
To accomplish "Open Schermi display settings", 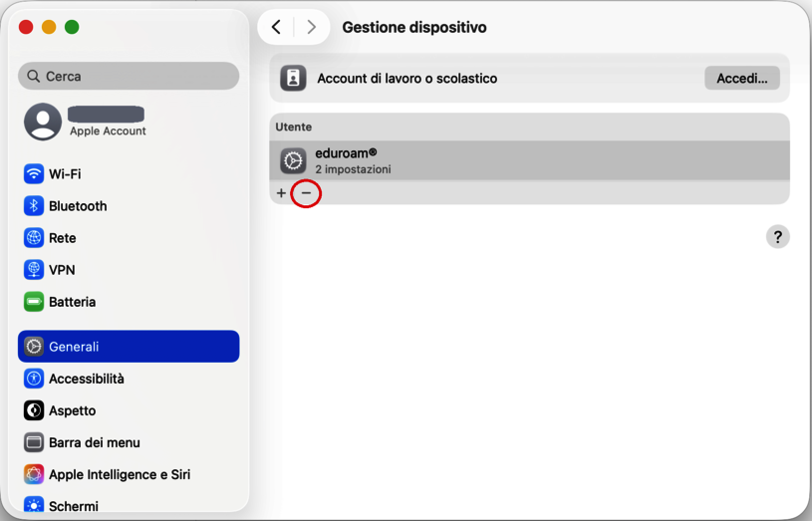I will [73, 506].
